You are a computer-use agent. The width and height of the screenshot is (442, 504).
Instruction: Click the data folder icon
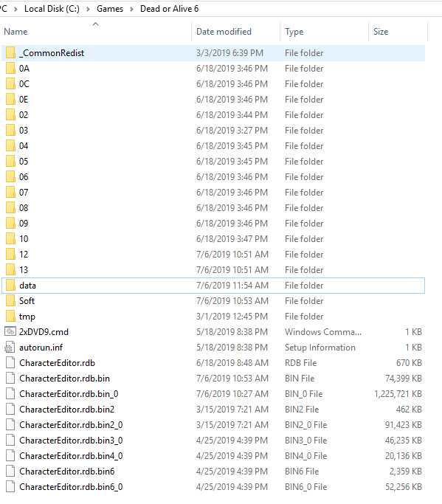pos(10,285)
